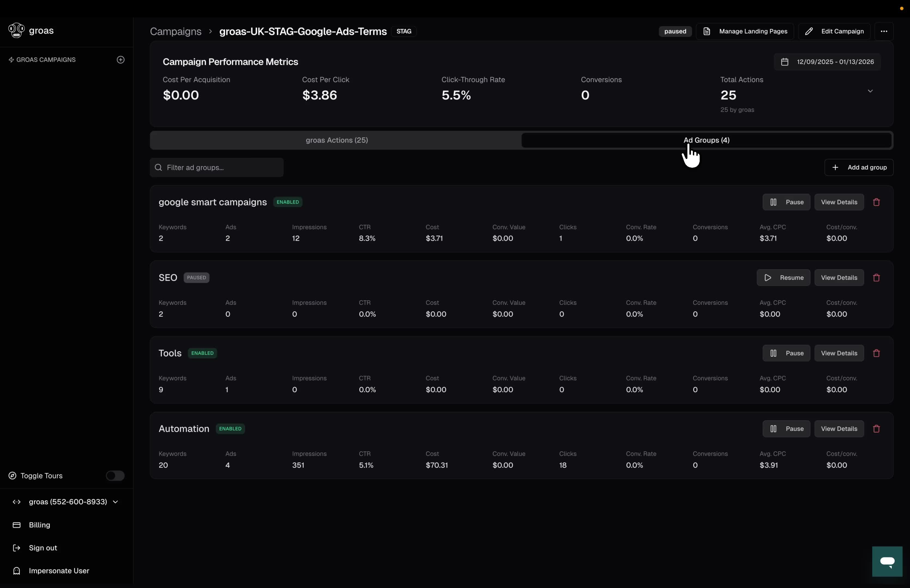
Task: Select the Ad Groups (4) tab
Action: [x=706, y=140]
